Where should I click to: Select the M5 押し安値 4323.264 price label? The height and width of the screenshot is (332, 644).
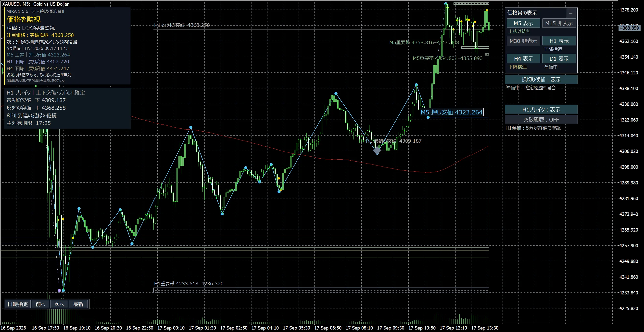(452, 112)
